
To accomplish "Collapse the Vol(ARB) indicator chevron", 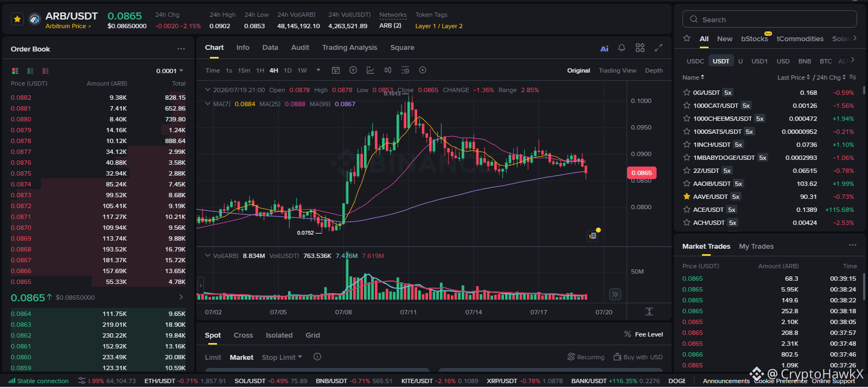I will (207, 255).
